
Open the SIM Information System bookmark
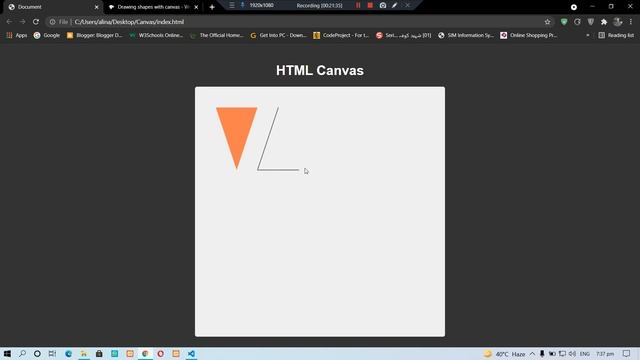[466, 36]
